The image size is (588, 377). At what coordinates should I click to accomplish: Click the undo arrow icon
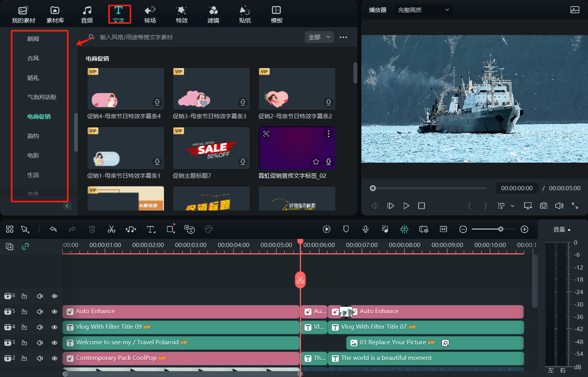pyautogui.click(x=53, y=229)
